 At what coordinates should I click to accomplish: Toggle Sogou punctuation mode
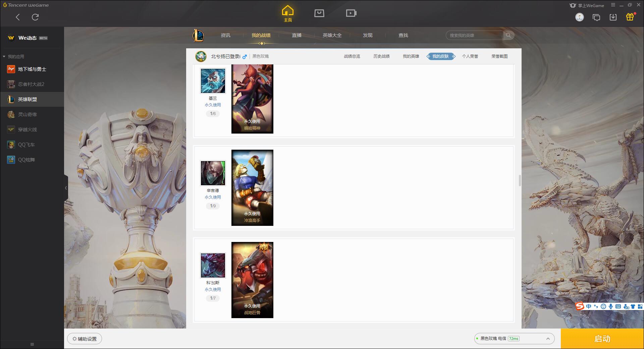tap(596, 306)
